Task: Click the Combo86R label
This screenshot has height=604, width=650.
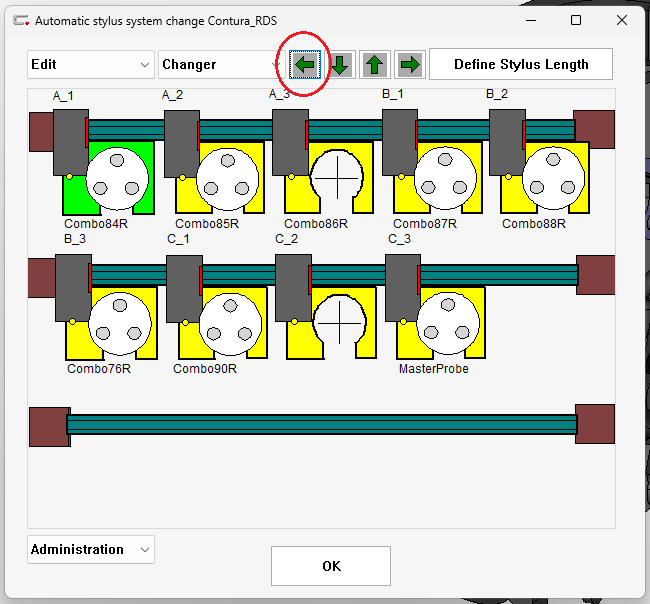Action: 316,224
